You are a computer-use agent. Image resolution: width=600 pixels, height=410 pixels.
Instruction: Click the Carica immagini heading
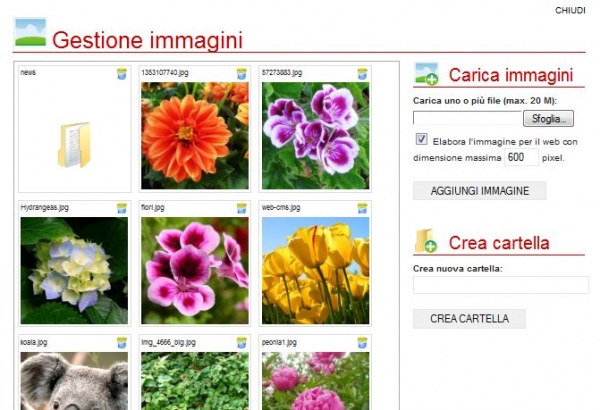tap(511, 75)
